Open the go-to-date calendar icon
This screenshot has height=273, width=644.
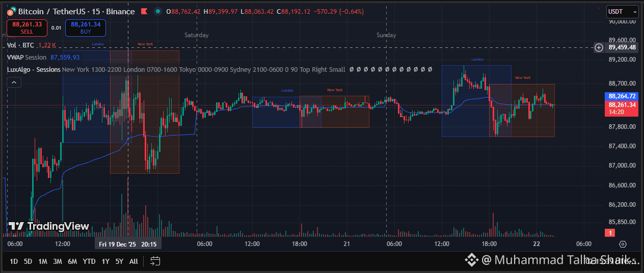coord(155,261)
